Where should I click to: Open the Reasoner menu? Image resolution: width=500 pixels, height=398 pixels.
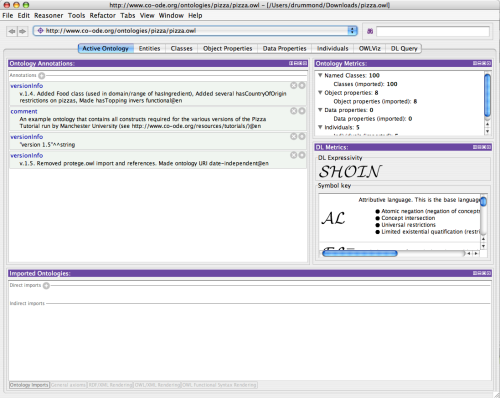pos(48,16)
